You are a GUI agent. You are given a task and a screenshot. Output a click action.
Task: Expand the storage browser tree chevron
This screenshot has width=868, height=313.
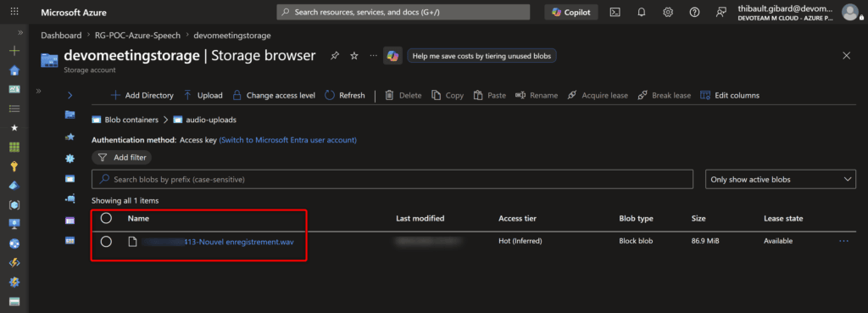(70, 95)
